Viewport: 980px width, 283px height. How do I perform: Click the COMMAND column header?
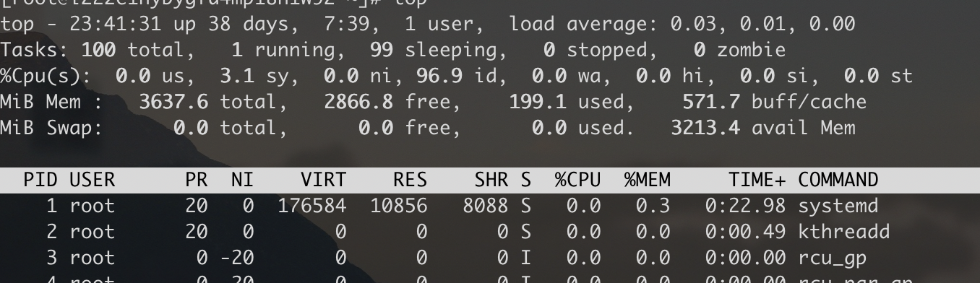[x=838, y=180]
